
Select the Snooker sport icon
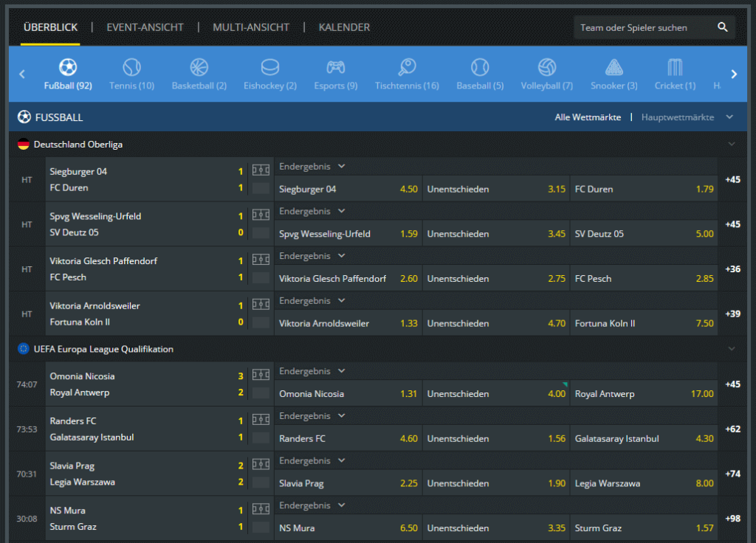coord(614,67)
